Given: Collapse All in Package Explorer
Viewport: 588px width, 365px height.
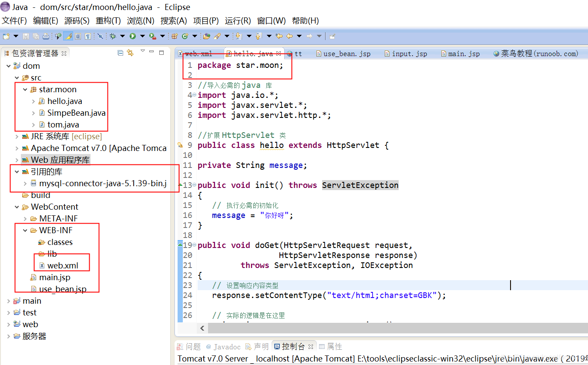Looking at the screenshot, I should point(121,53).
